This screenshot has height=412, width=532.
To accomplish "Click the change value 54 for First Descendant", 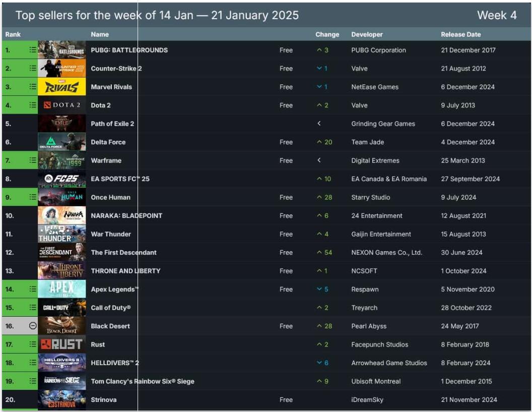I will coord(328,252).
